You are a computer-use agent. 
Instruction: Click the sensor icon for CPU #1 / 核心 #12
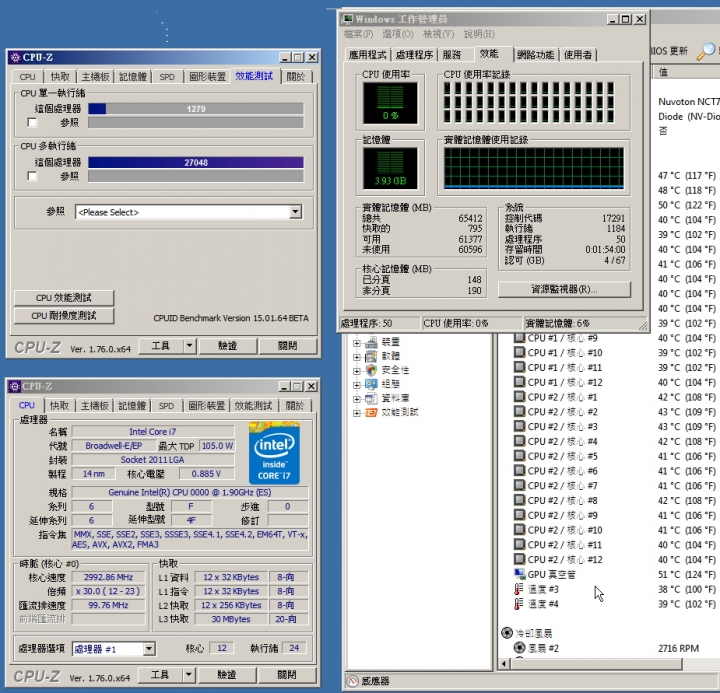point(519,382)
